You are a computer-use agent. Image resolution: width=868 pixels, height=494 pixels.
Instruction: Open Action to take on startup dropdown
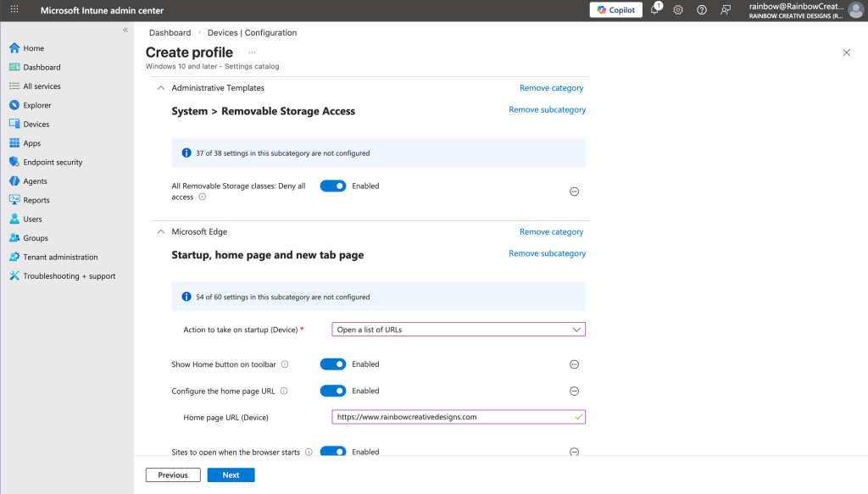coord(458,330)
